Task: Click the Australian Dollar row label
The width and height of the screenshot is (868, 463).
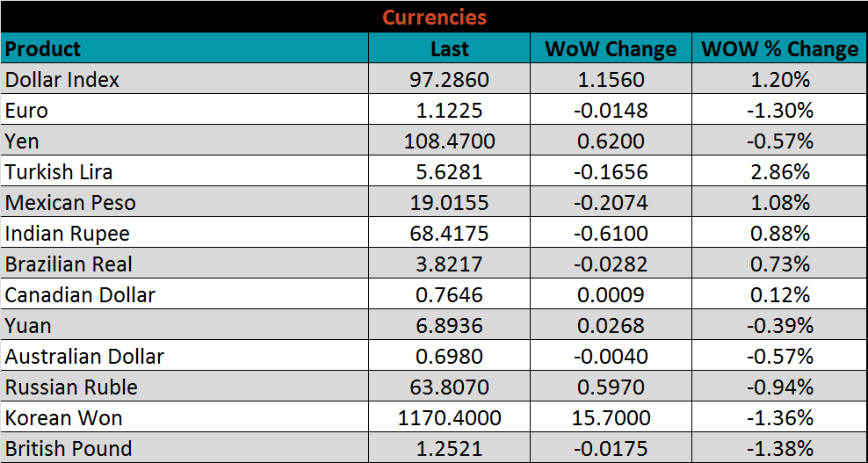Action: click(x=84, y=357)
